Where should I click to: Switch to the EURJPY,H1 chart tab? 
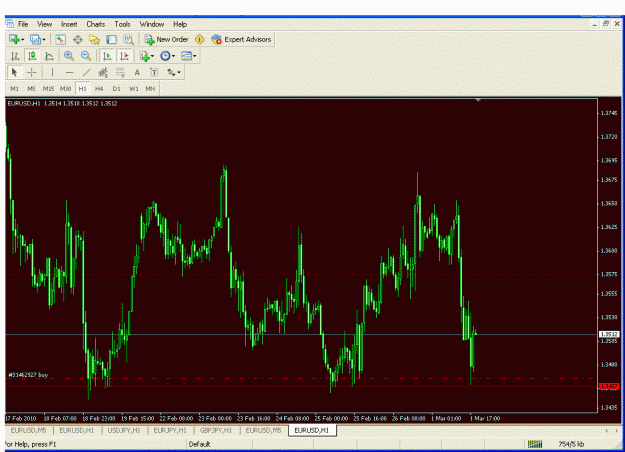[170, 430]
